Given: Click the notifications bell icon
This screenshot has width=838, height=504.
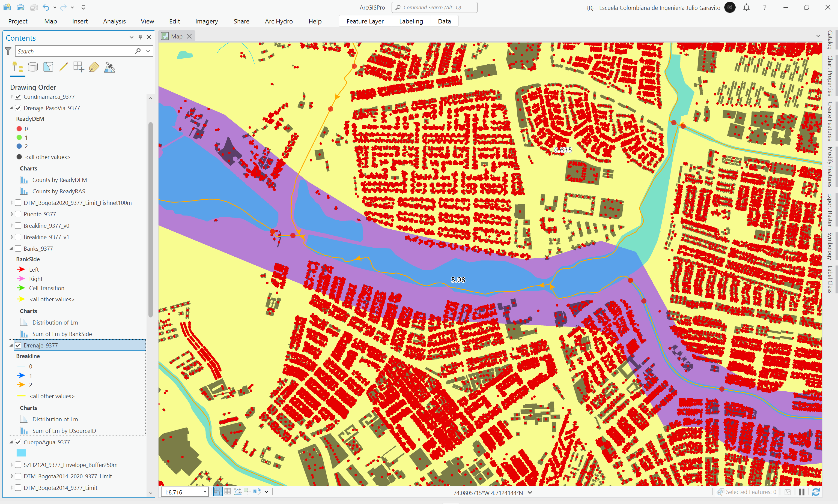Looking at the screenshot, I should pos(746,7).
